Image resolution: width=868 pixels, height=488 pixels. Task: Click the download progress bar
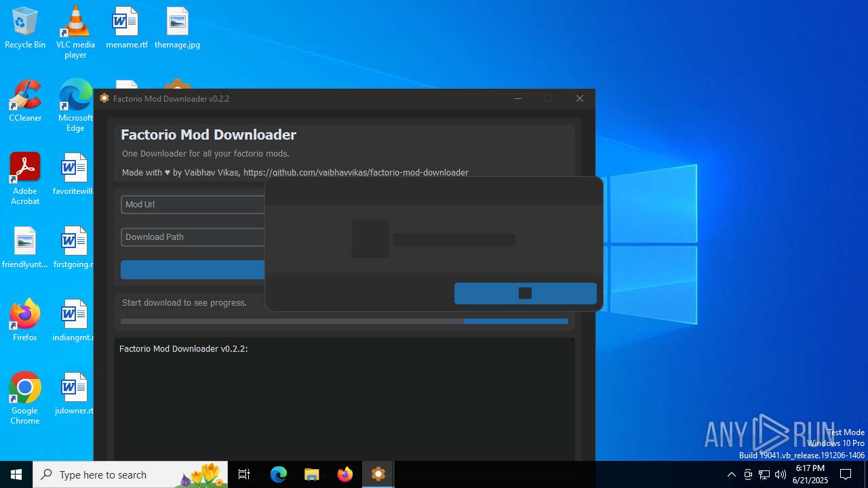[x=344, y=321]
